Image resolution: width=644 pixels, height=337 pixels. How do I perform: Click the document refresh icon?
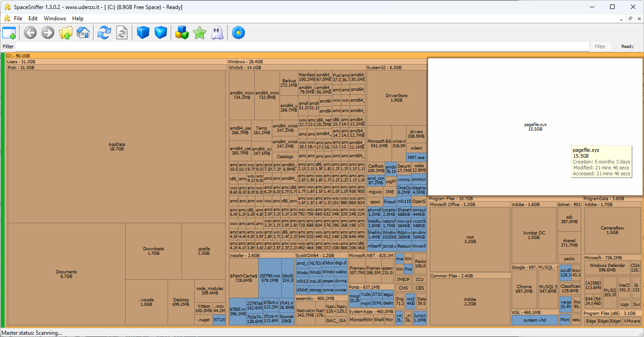pos(122,33)
